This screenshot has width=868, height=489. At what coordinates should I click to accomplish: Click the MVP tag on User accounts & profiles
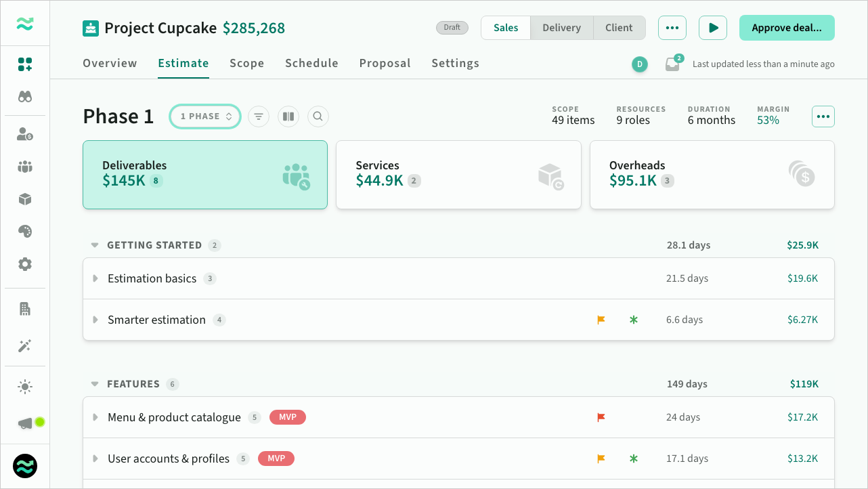point(276,459)
